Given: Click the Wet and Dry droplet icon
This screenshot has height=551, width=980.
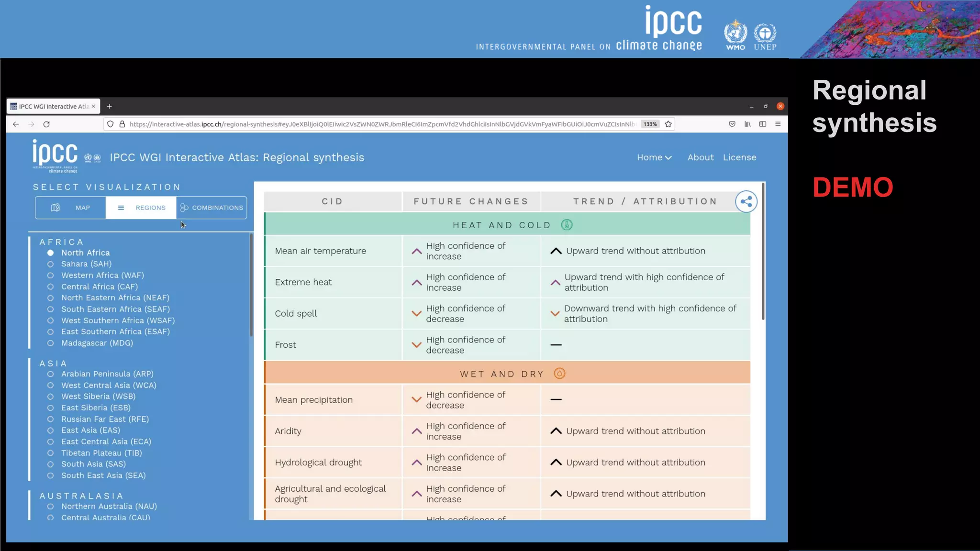Looking at the screenshot, I should point(559,374).
